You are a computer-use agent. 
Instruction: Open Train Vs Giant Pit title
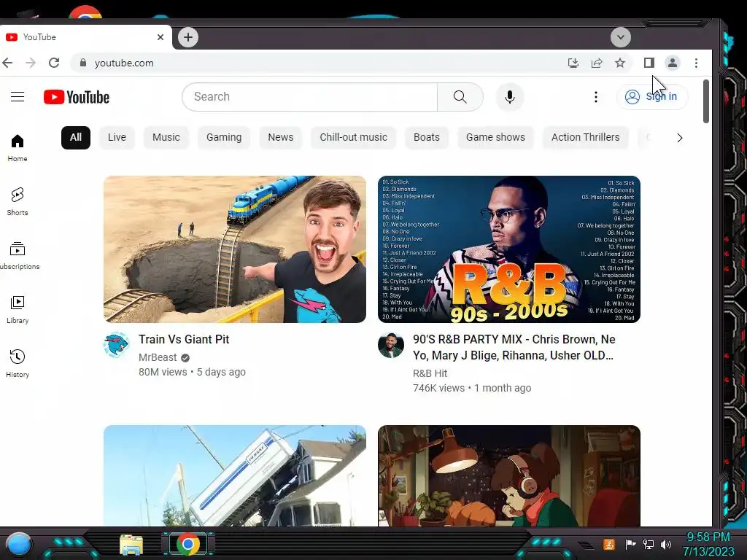point(184,340)
